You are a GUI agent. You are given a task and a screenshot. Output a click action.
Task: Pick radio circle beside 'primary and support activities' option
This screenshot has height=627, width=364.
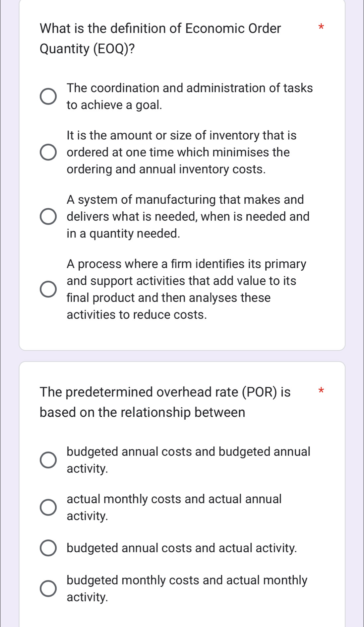[48, 289]
